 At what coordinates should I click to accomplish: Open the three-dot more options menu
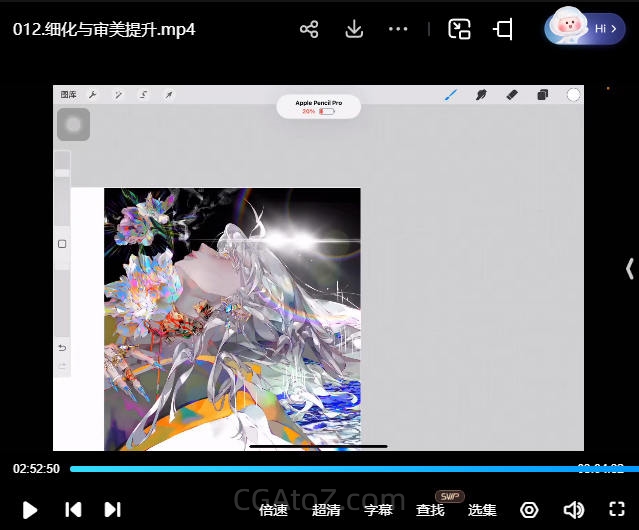(398, 29)
